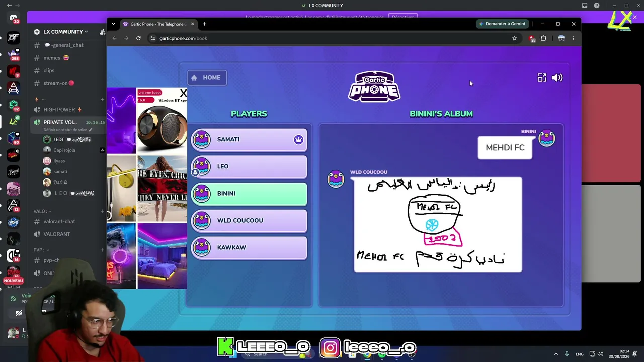Open the red server with 8 badge
The height and width of the screenshot is (362, 644).
pyautogui.click(x=14, y=71)
